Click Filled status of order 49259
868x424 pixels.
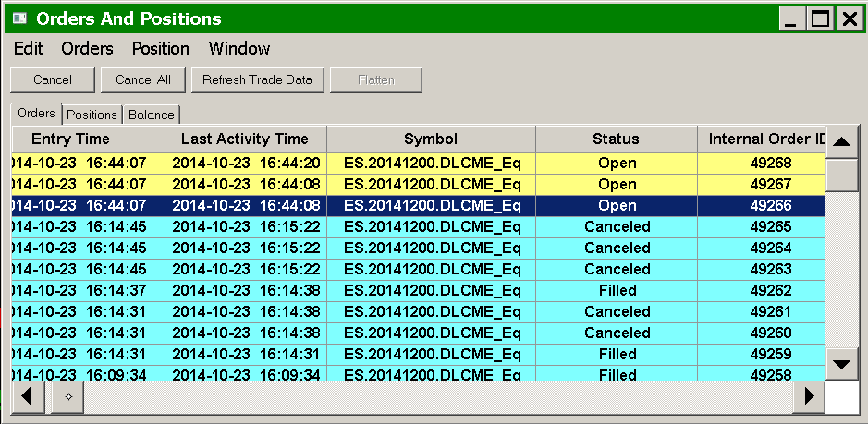pyautogui.click(x=617, y=354)
